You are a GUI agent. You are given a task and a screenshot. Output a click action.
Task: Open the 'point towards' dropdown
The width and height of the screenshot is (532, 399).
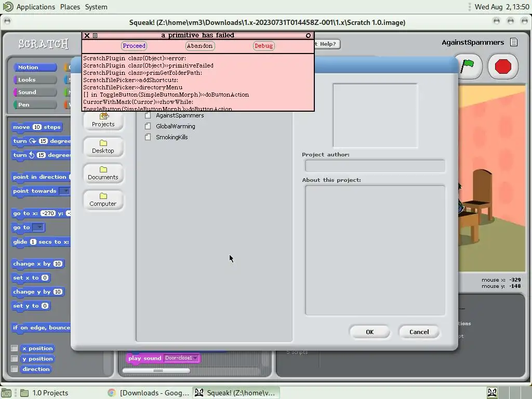point(64,191)
